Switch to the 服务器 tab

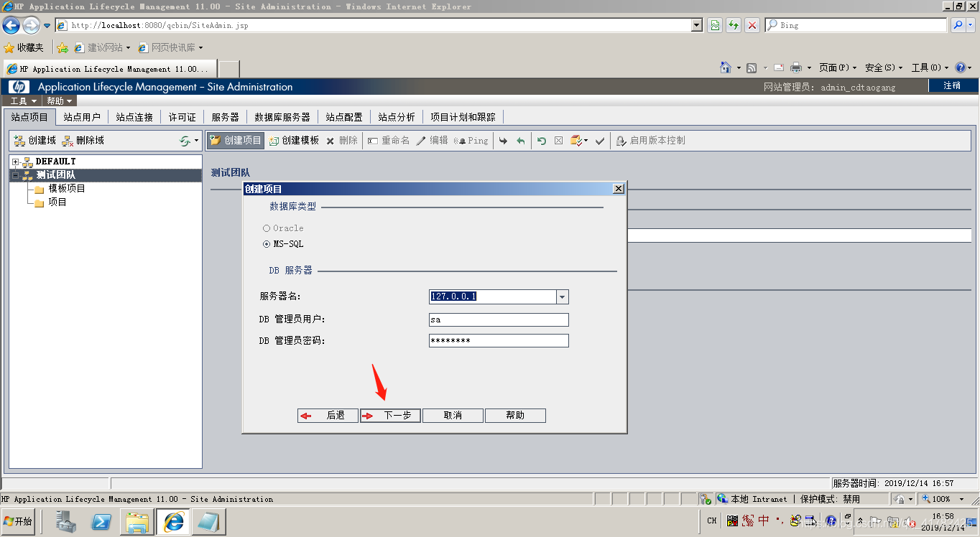pos(226,117)
